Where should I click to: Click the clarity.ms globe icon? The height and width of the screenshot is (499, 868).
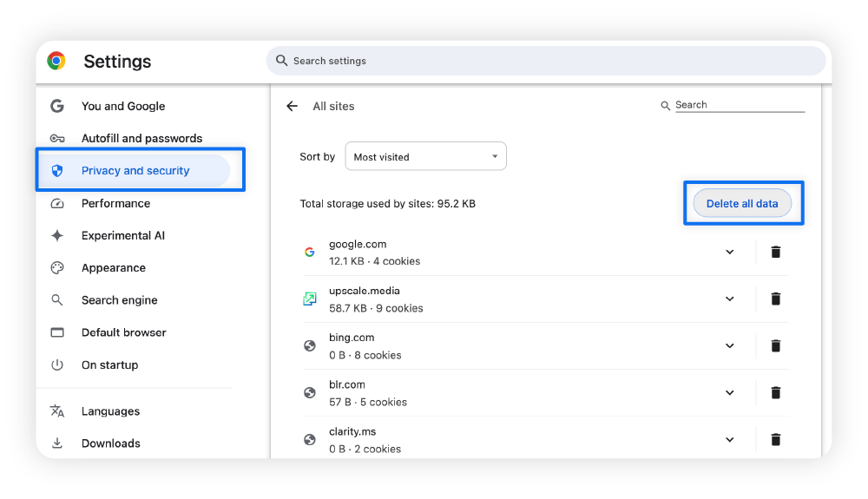310,440
